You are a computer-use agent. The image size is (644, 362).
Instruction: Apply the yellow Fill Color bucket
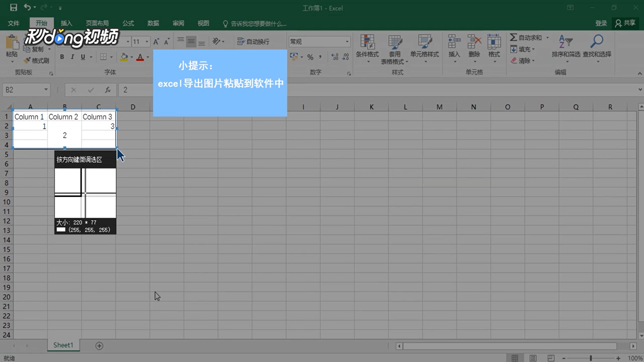click(124, 57)
